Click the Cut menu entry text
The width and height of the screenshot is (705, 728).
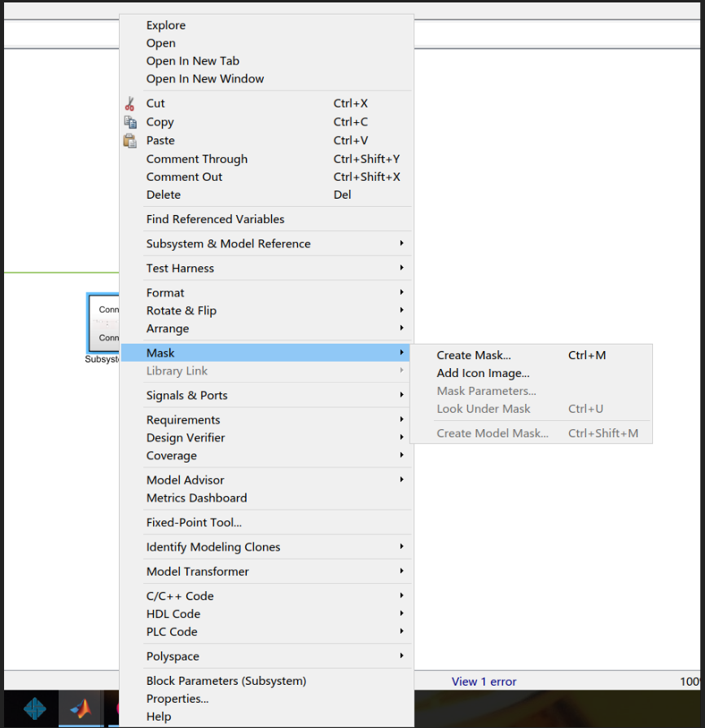click(x=155, y=103)
